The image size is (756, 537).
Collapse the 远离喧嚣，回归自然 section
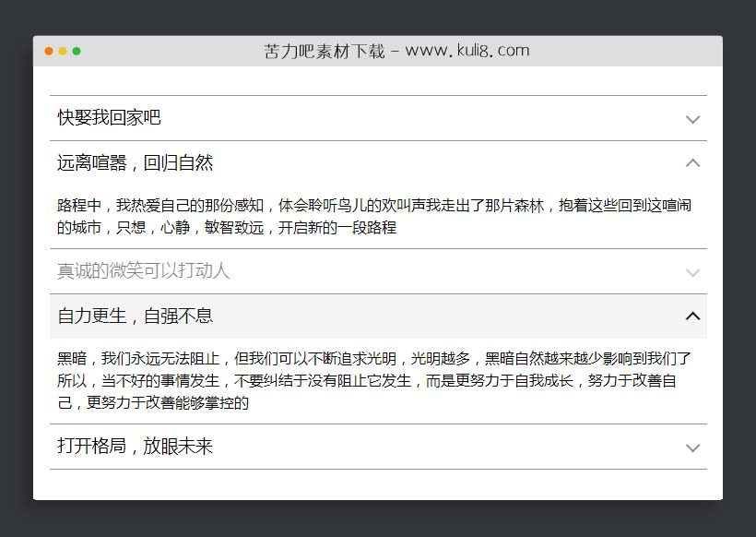point(369,162)
